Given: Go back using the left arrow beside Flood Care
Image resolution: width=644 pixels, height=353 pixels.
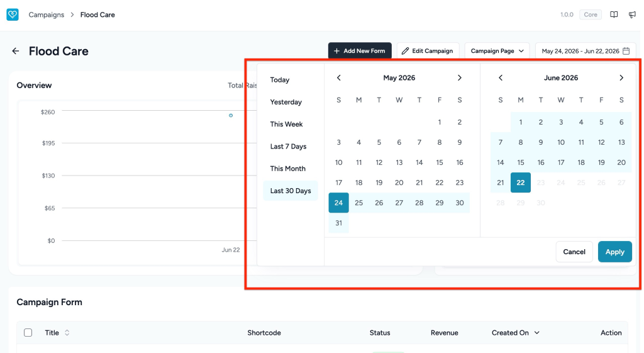Looking at the screenshot, I should (16, 51).
